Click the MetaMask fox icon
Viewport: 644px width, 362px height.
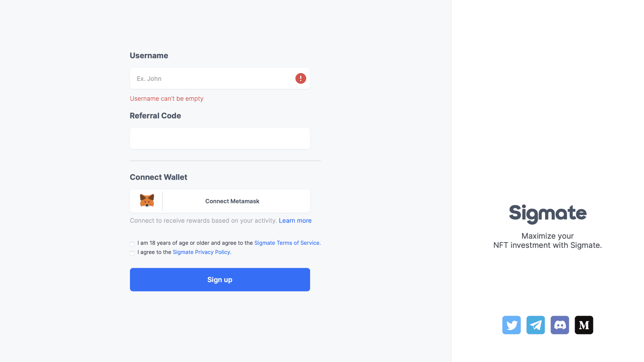coord(147,200)
